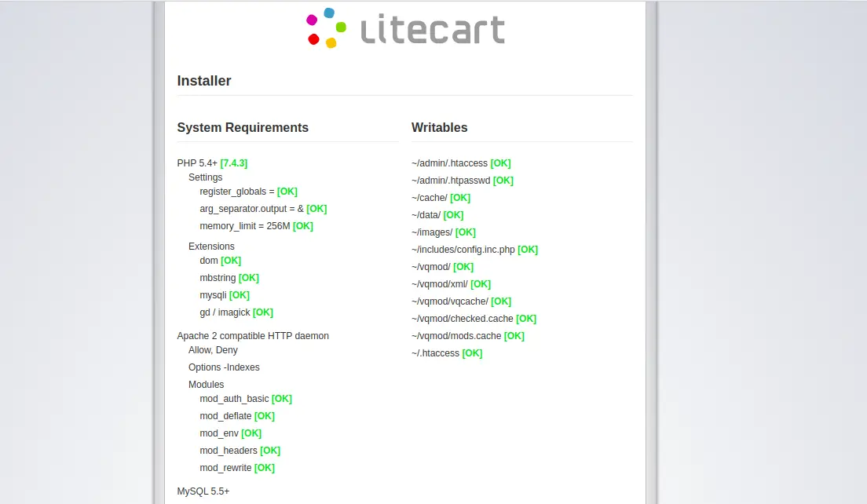Select the arg_separator.output = & row
Viewport: 867px width, 504px height.
coord(263,209)
